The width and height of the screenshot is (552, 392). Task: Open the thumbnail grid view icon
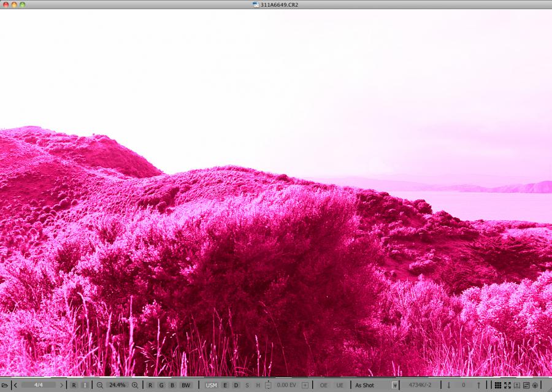498,385
